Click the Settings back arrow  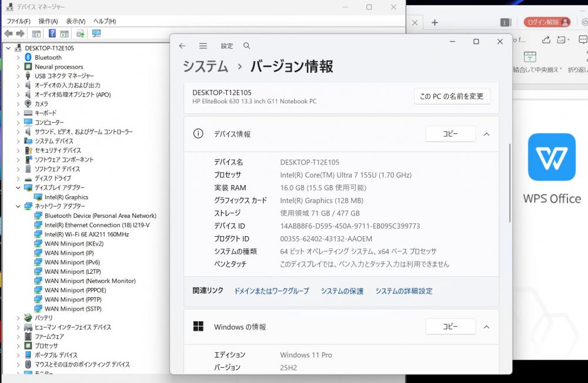[182, 46]
